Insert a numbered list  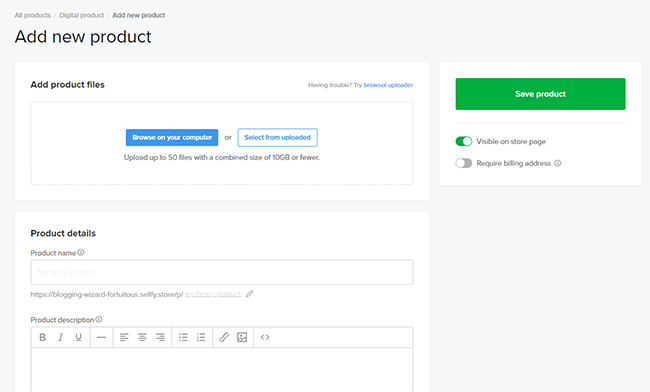click(x=201, y=337)
